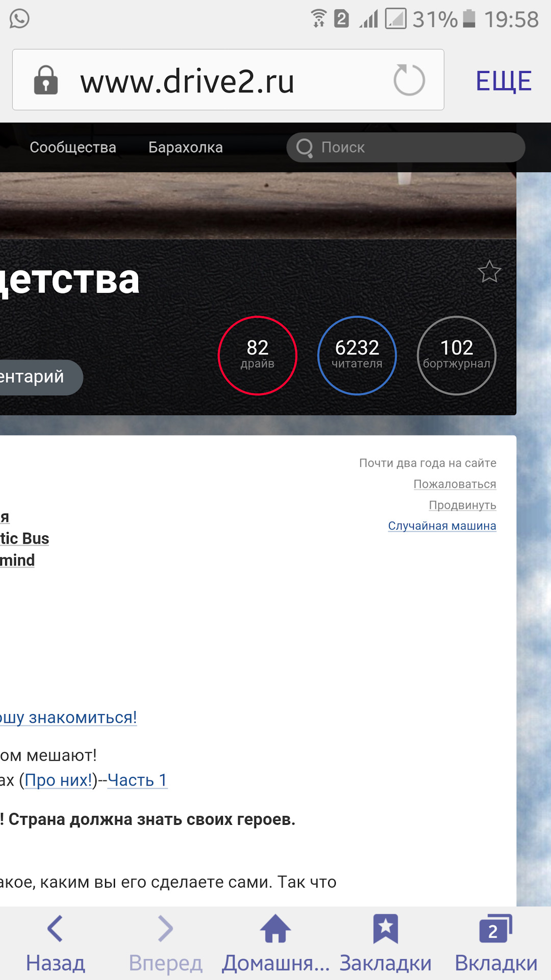Tap the 82 драйв red circle
551x980 pixels.
(x=258, y=356)
